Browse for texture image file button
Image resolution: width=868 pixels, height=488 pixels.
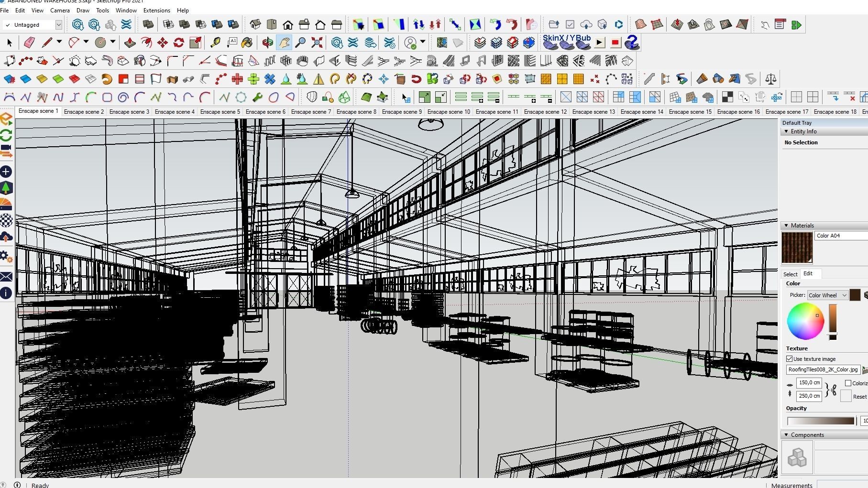coord(865,370)
